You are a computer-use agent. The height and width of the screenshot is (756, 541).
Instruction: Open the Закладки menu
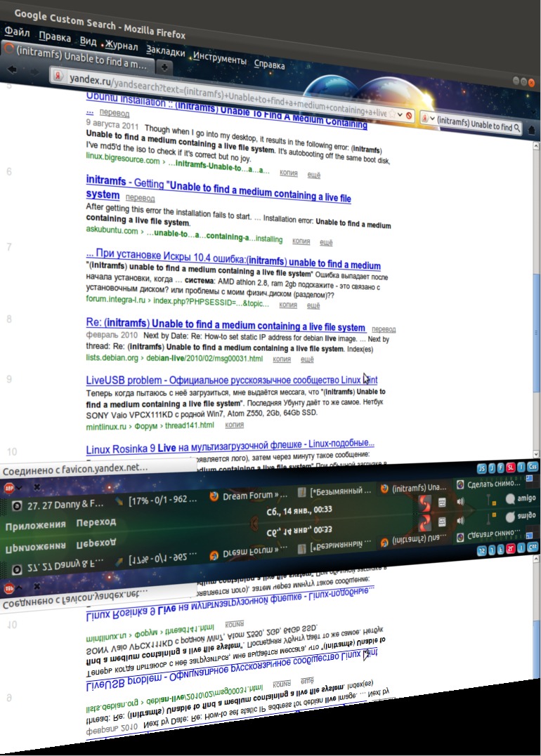click(x=166, y=51)
